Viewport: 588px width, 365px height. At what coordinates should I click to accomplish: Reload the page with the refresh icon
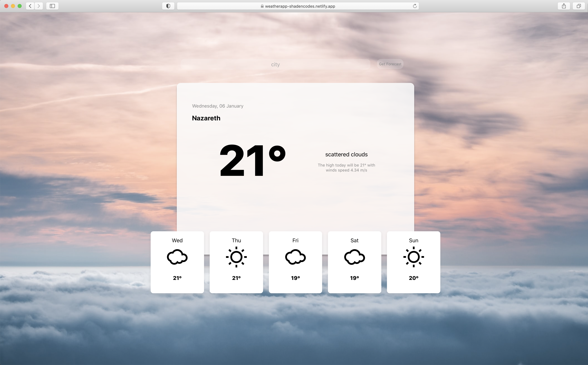pos(415,6)
